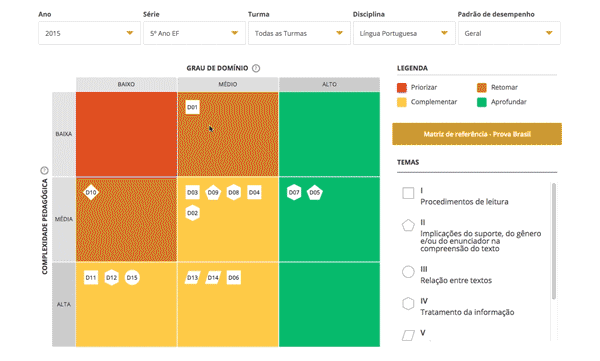Click the Complexidade Pedagógica help icon
Screen dimensions: 600x361
click(x=44, y=170)
